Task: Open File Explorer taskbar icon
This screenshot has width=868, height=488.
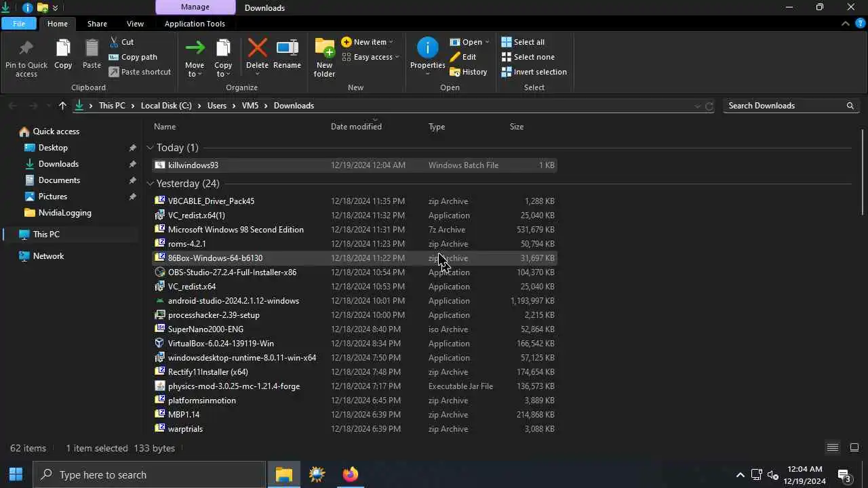Action: click(283, 474)
